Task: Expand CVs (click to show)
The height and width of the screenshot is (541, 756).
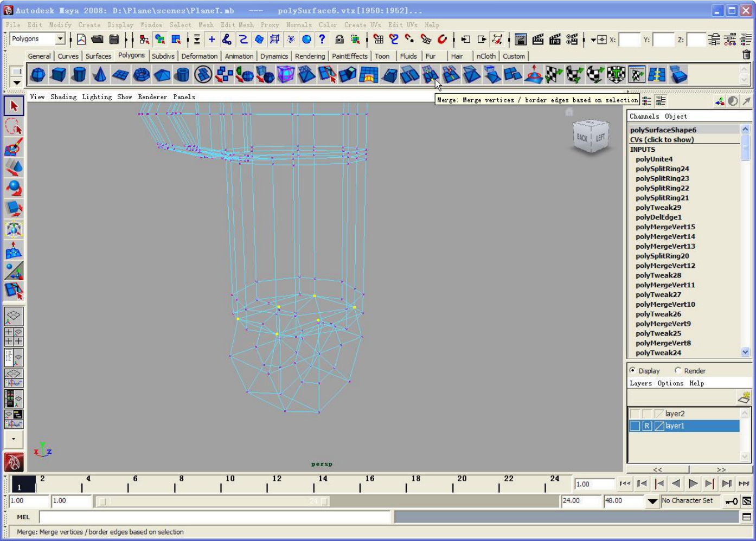Action: click(x=662, y=139)
